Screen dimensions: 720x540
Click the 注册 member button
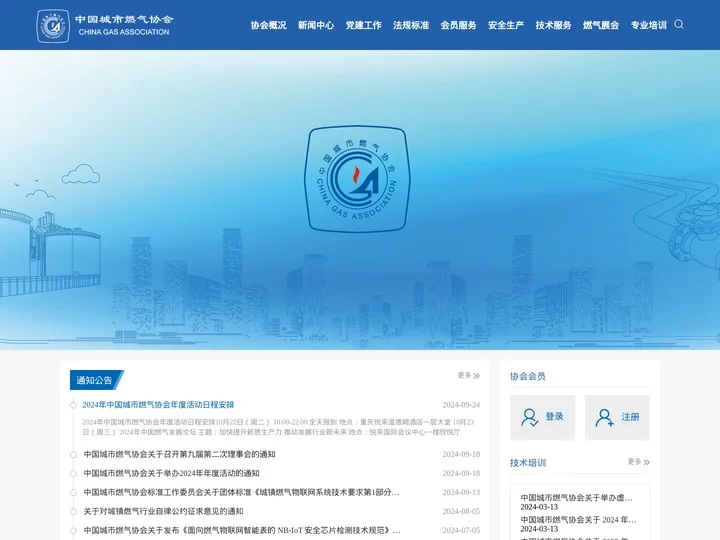click(617, 417)
